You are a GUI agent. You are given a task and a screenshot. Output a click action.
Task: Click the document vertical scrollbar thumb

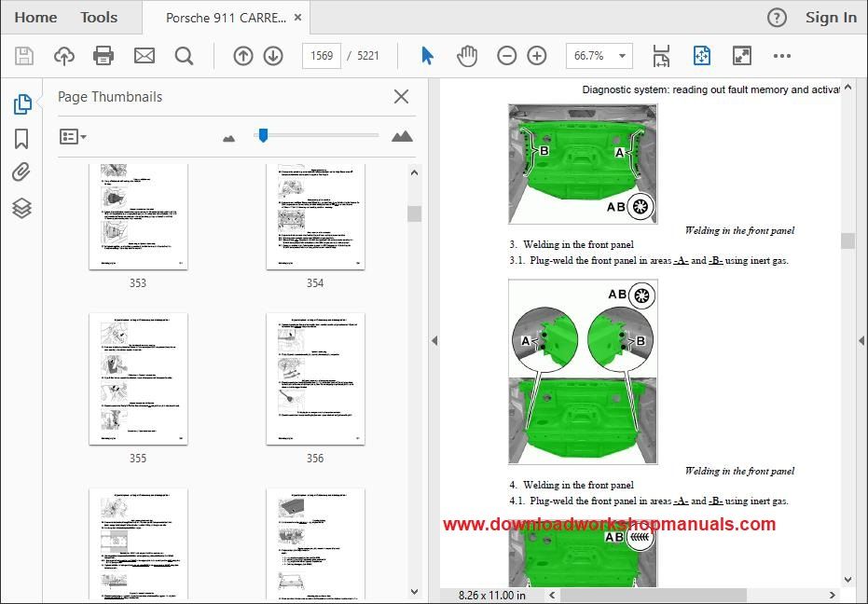pos(847,240)
